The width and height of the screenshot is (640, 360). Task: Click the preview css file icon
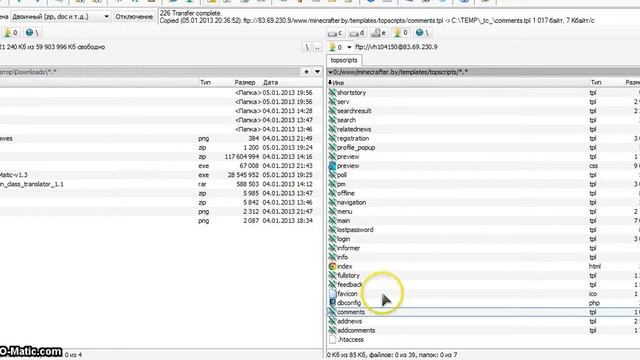pyautogui.click(x=332, y=166)
